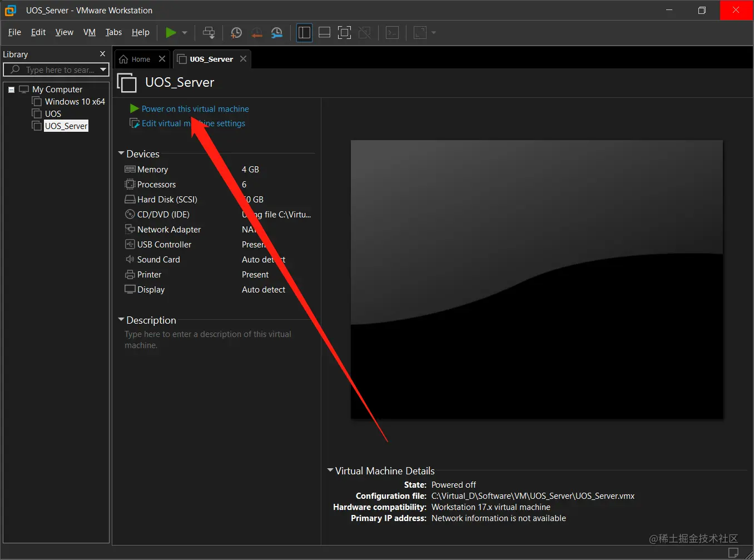Select the UOS virtual machine

53,114
